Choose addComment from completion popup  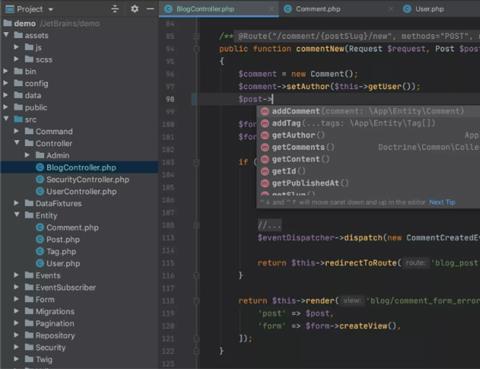368,111
